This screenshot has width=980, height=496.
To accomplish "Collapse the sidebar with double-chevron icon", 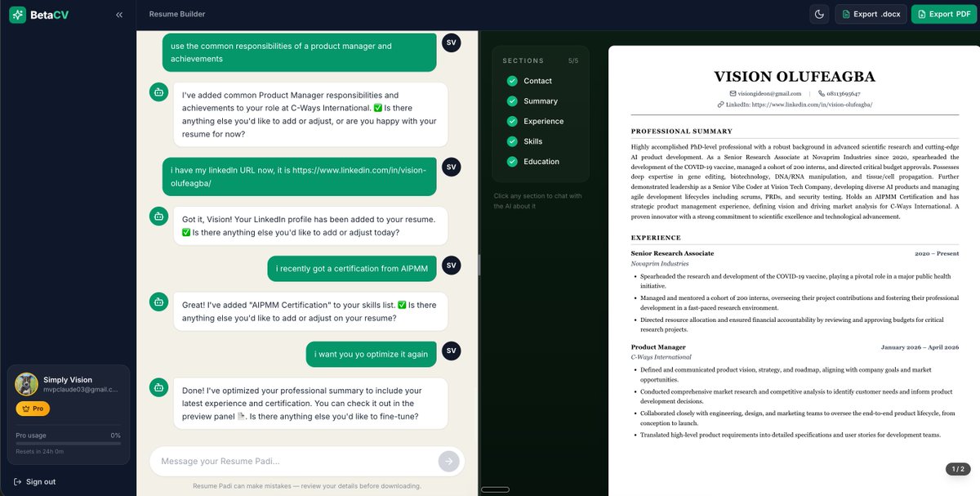I will click(119, 15).
